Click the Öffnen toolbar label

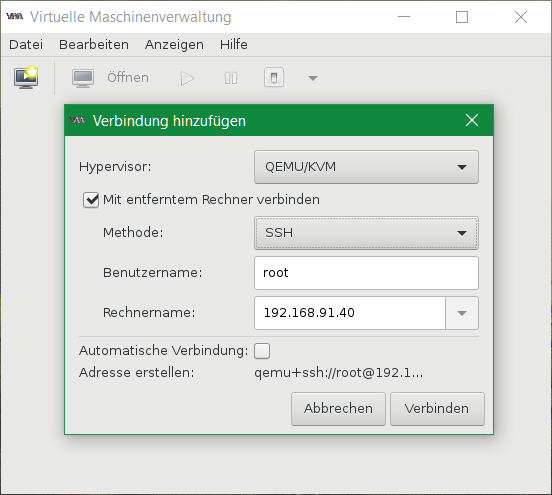[128, 77]
